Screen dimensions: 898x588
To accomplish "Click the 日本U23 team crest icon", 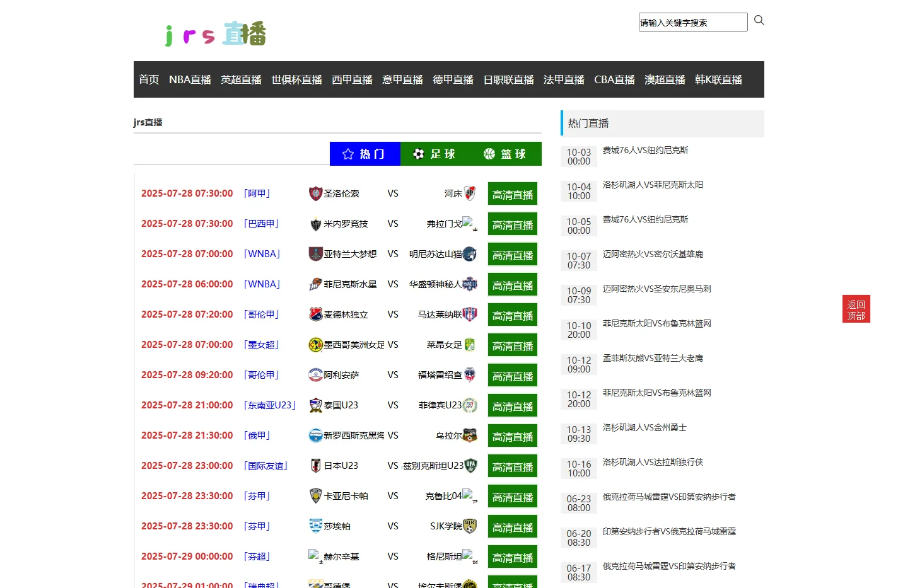I will (x=315, y=466).
